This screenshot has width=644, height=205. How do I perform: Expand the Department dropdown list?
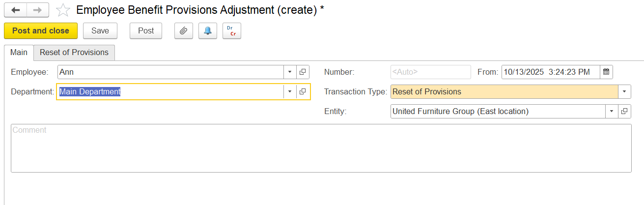[290, 91]
